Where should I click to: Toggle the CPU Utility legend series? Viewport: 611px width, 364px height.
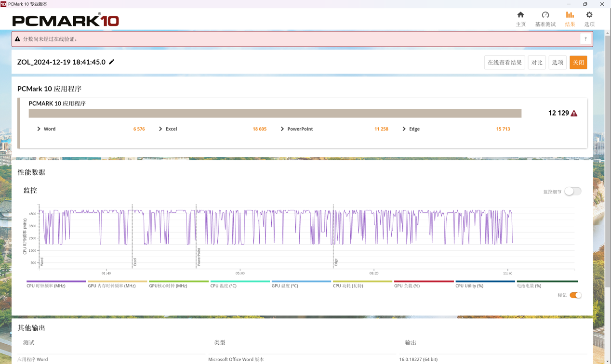(x=485, y=284)
